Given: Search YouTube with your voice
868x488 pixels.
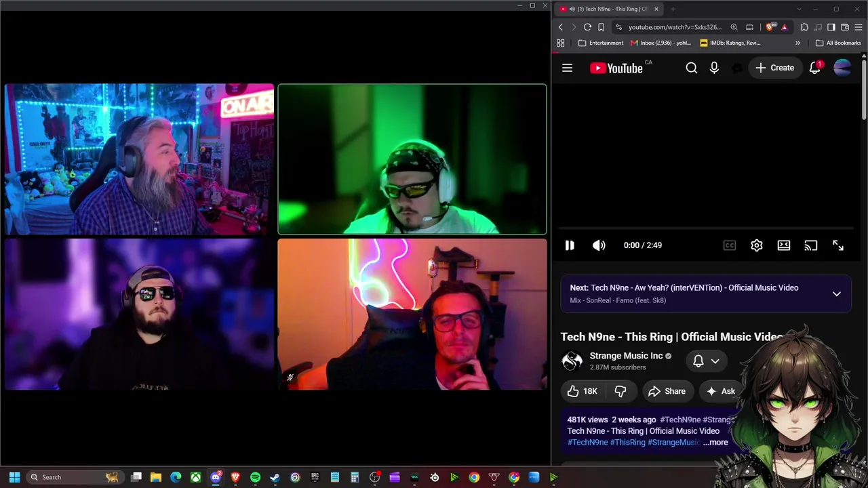Looking at the screenshot, I should point(714,68).
